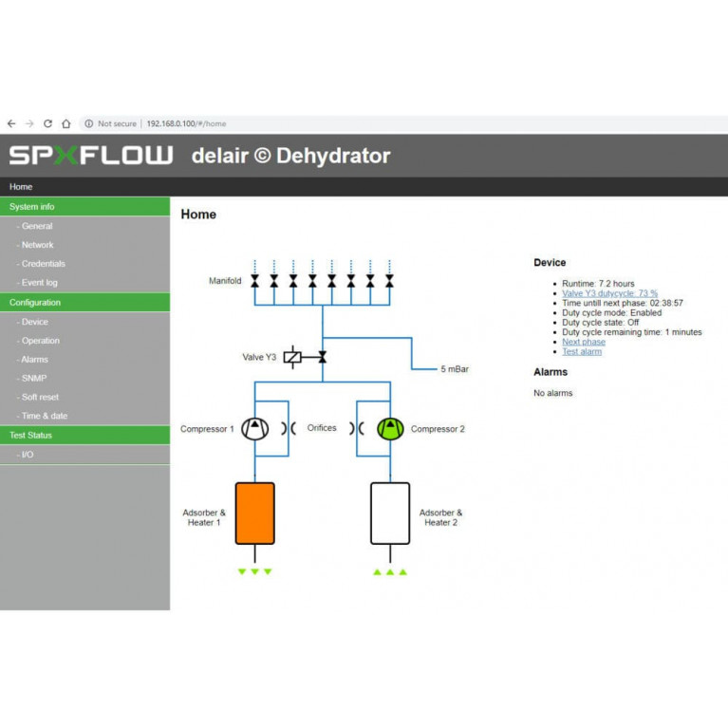Click the Valve Y3 solenoid symbol
This screenshot has height=728, width=728.
(x=293, y=357)
